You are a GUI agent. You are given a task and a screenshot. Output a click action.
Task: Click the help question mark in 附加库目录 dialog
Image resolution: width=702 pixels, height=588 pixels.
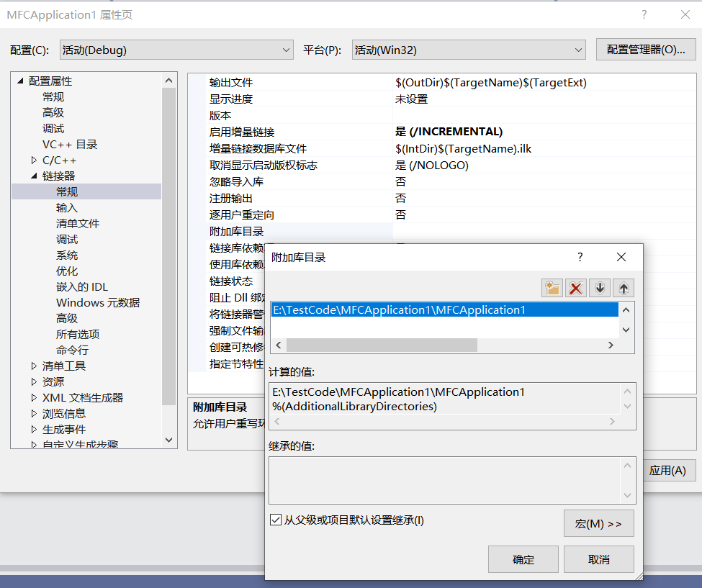tap(580, 257)
